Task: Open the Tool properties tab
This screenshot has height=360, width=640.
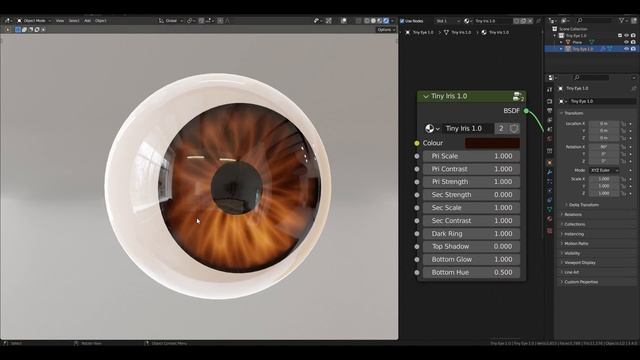Action: pyautogui.click(x=549, y=90)
